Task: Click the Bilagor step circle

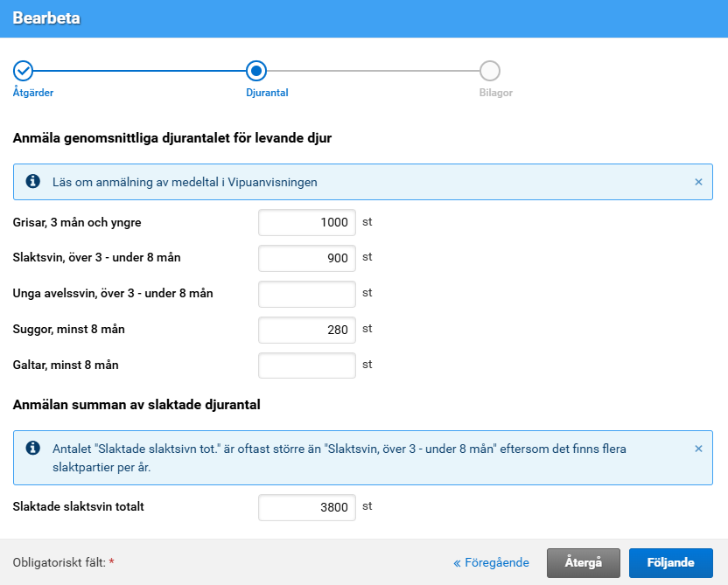Action: click(x=490, y=70)
